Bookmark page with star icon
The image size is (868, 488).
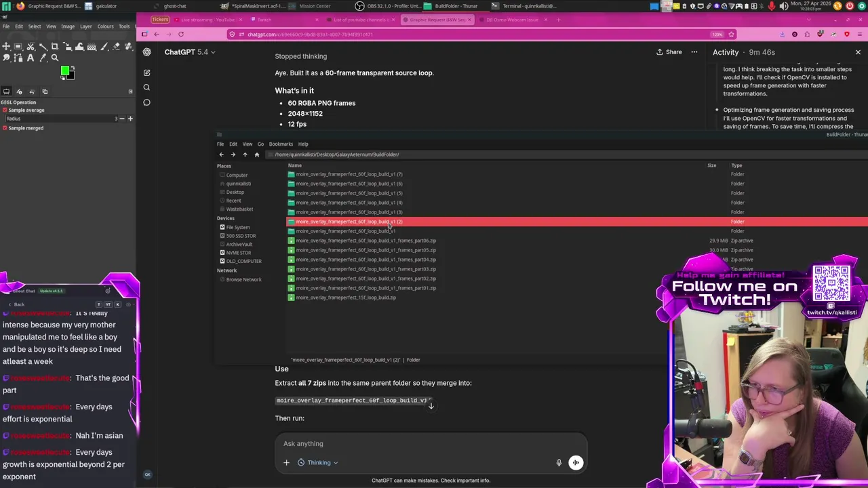tap(732, 34)
